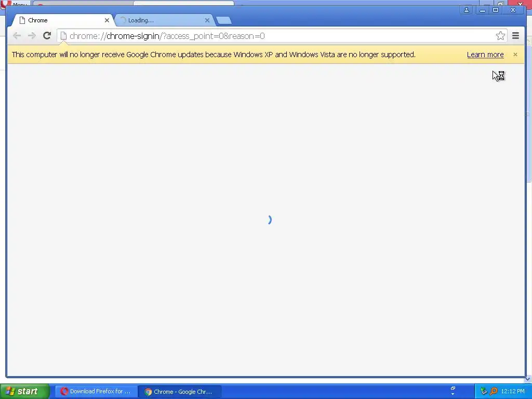Restore down the Chrome window
This screenshot has width=532, height=399.
click(495, 10)
